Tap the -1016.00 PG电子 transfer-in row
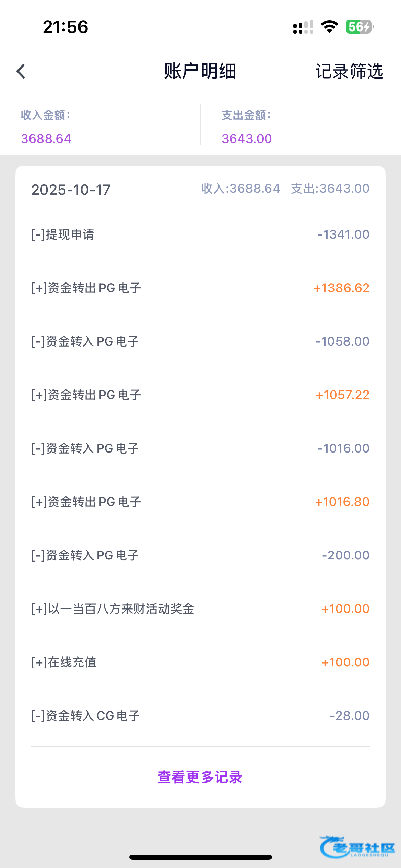 point(200,448)
